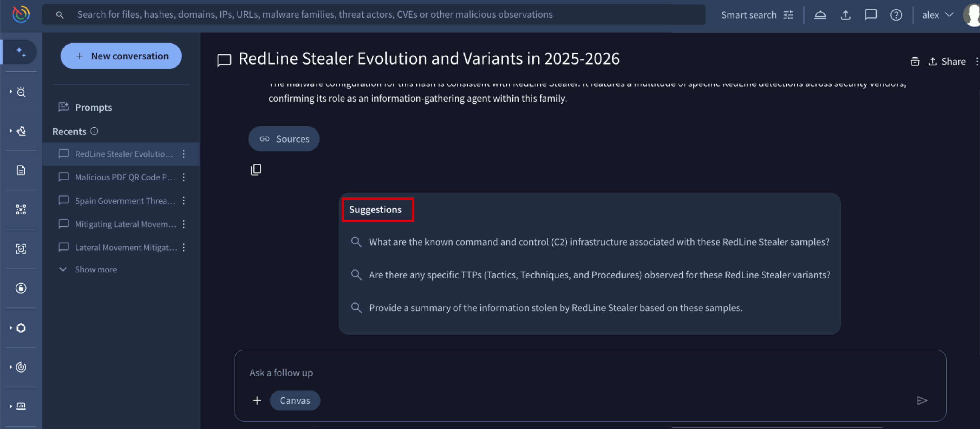980x429 pixels.
Task: Click the copy response icon
Action: click(256, 169)
